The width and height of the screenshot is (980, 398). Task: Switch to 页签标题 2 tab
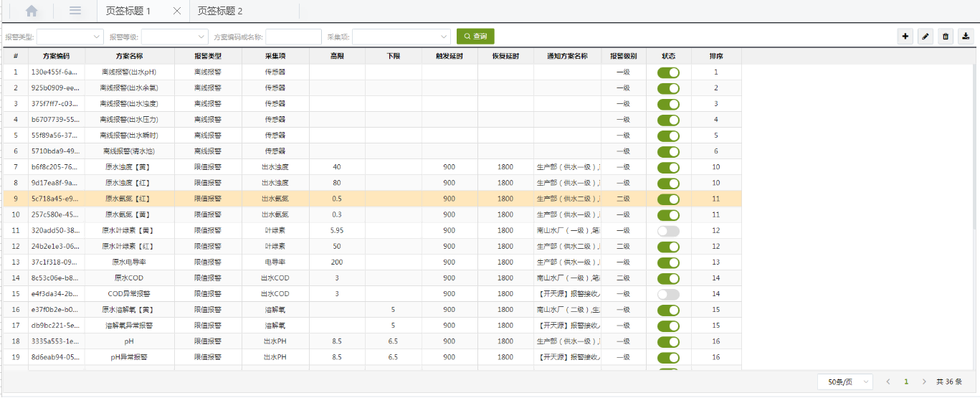220,11
